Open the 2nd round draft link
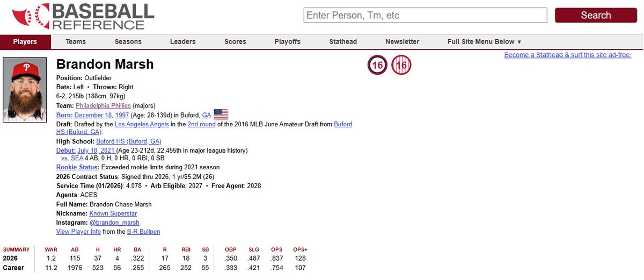 pyautogui.click(x=201, y=124)
